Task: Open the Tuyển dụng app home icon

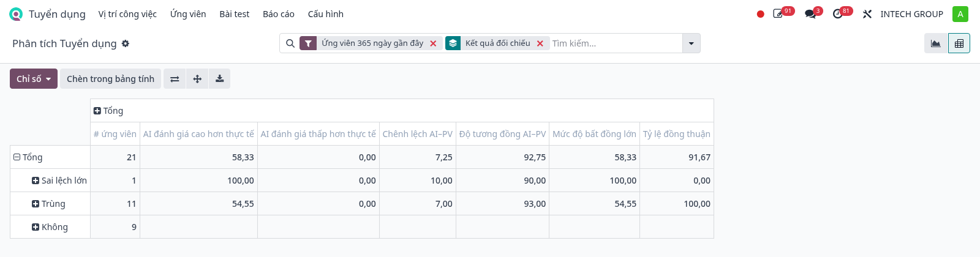Action: (x=16, y=14)
